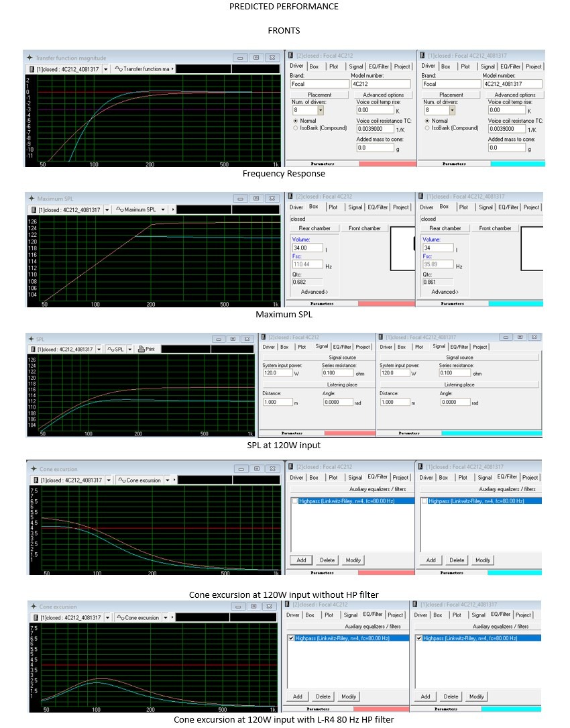The height and width of the screenshot is (728, 570).
Task: Open project dropdown in Cone excursion window, without-HP-filter screenshot
Action: click(x=109, y=480)
